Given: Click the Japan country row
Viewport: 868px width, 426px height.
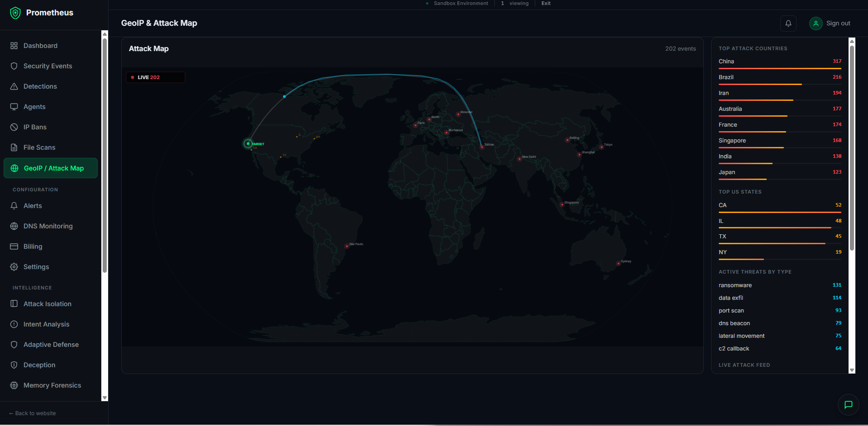Looking at the screenshot, I should click(x=780, y=174).
